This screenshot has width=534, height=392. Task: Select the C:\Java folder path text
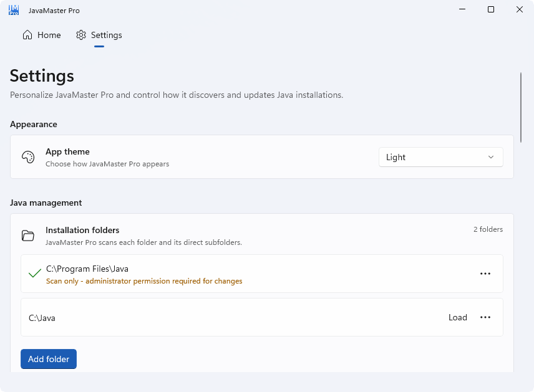[42, 318]
